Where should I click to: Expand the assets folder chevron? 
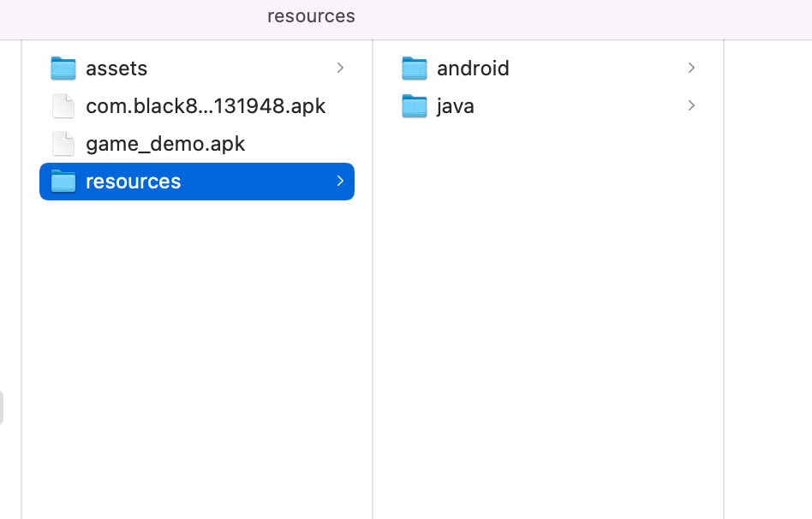[x=340, y=68]
